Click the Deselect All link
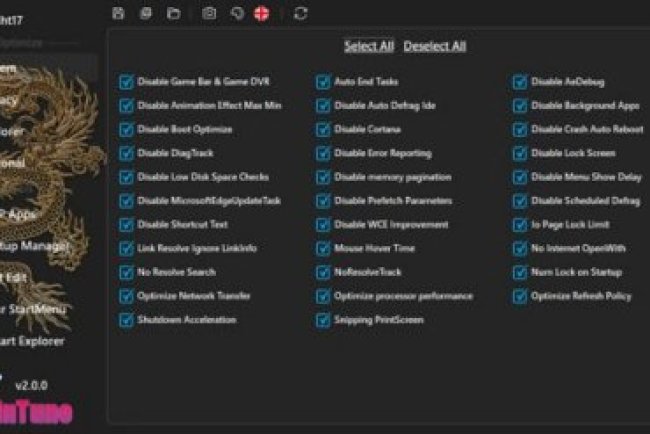 point(435,46)
